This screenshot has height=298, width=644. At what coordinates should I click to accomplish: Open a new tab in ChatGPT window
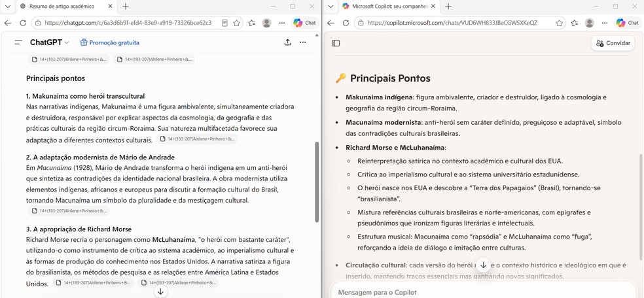(126, 6)
